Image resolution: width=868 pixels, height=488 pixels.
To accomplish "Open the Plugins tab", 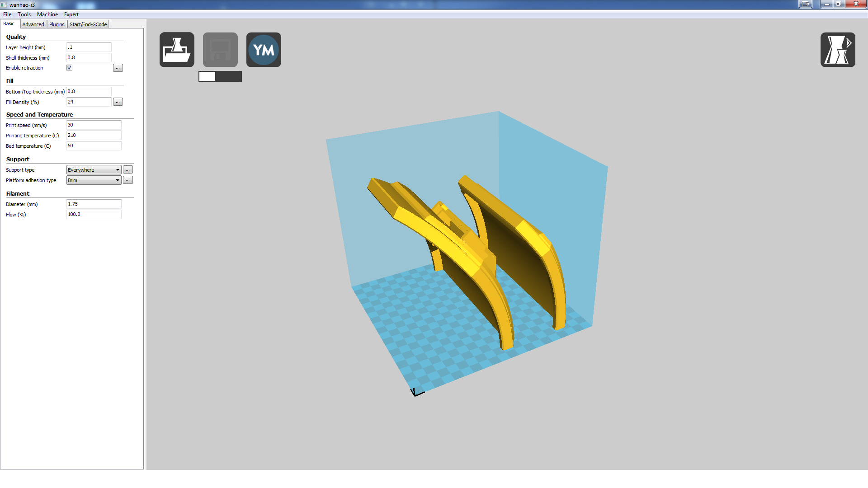I will [57, 24].
